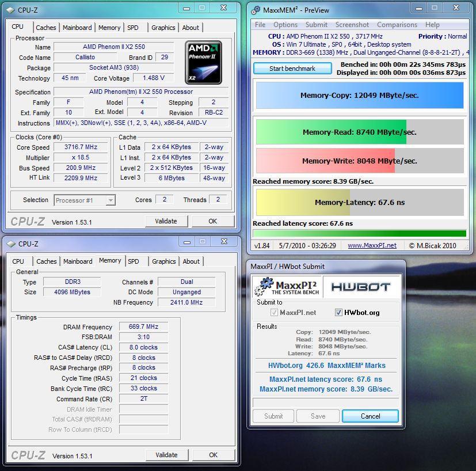
Task: Click the HWBOT logo in submit dialog
Action: [x=361, y=287]
